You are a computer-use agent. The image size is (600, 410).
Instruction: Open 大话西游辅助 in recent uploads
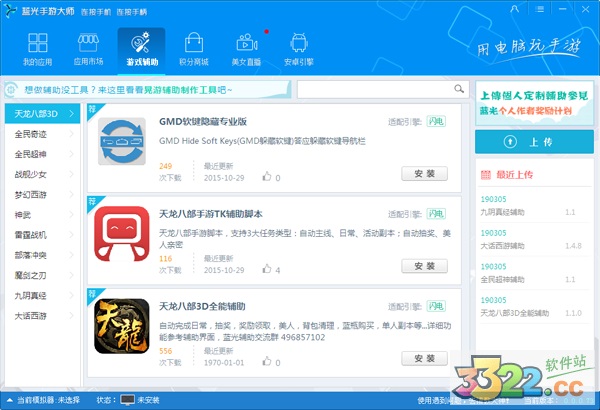pyautogui.click(x=502, y=246)
